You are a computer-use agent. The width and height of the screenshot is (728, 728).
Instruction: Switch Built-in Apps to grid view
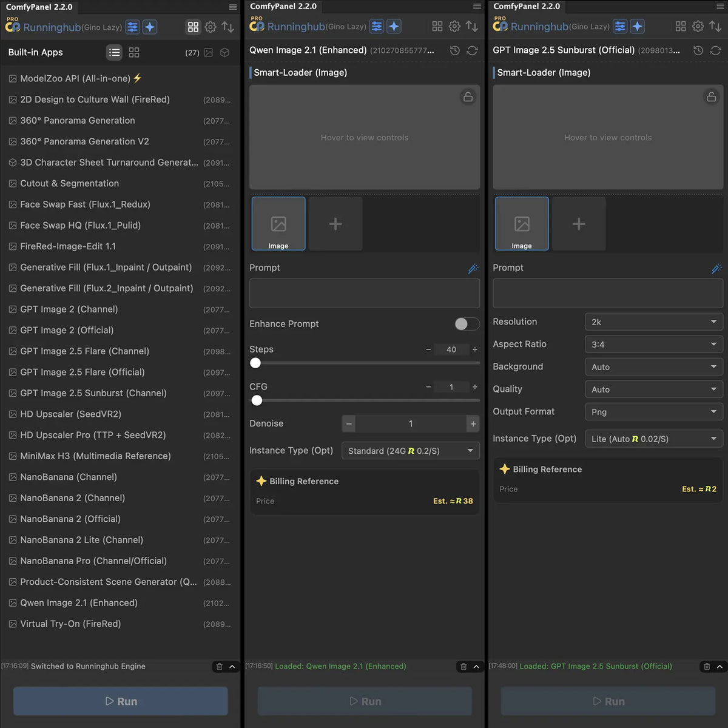[x=134, y=53]
